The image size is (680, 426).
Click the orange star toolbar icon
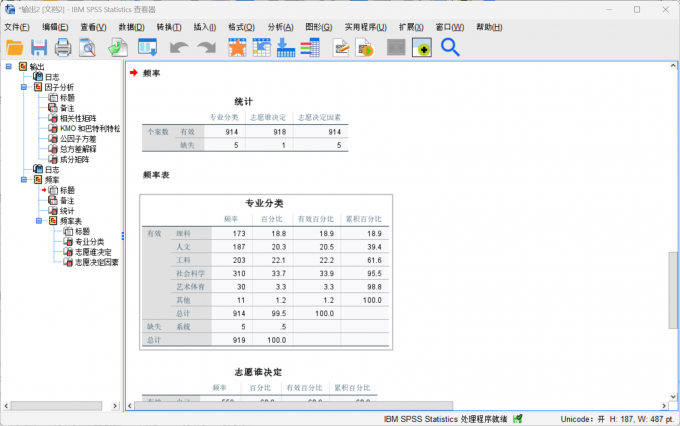click(x=237, y=47)
